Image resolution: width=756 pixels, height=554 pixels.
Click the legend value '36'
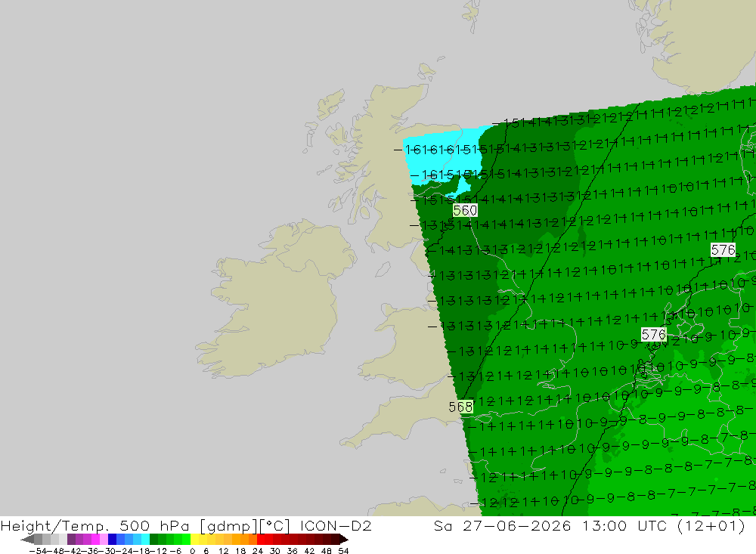292,551
